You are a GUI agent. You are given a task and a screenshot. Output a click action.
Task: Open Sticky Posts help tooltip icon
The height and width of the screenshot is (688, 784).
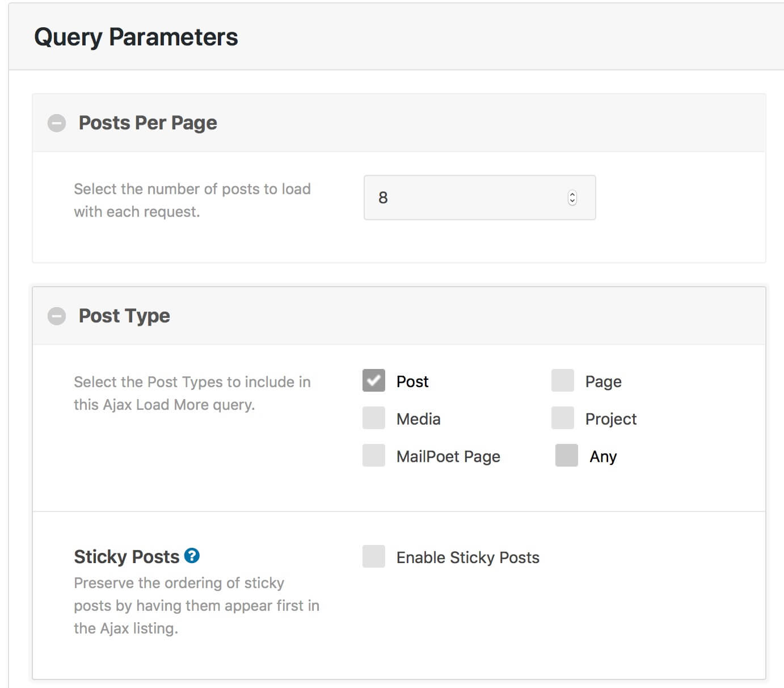coord(192,556)
